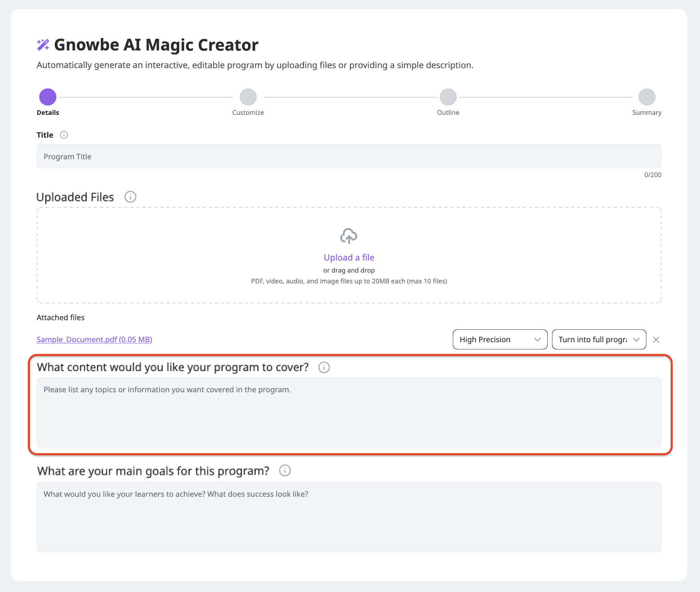Click the Uploaded Files heading
The image size is (700, 592).
[75, 197]
